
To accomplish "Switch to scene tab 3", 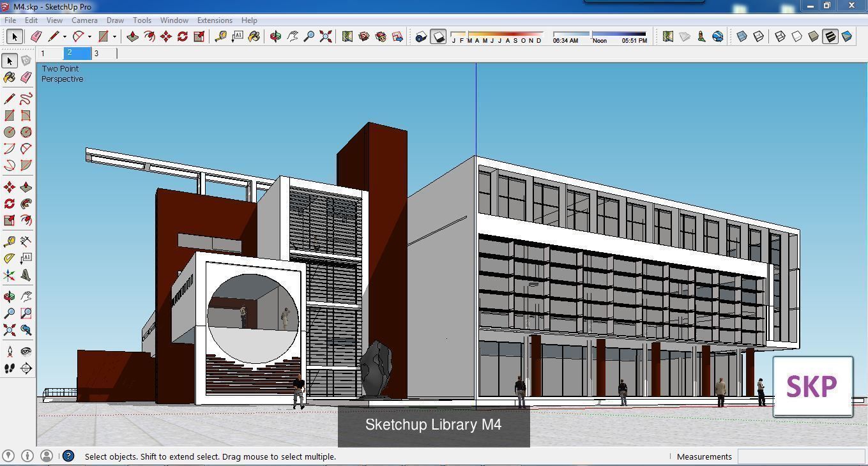I will pyautogui.click(x=104, y=54).
